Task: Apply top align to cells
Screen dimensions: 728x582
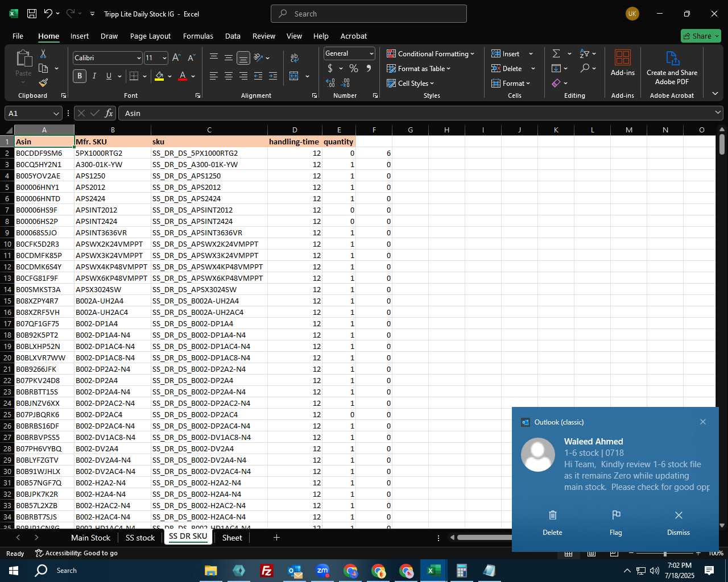Action: [214, 57]
